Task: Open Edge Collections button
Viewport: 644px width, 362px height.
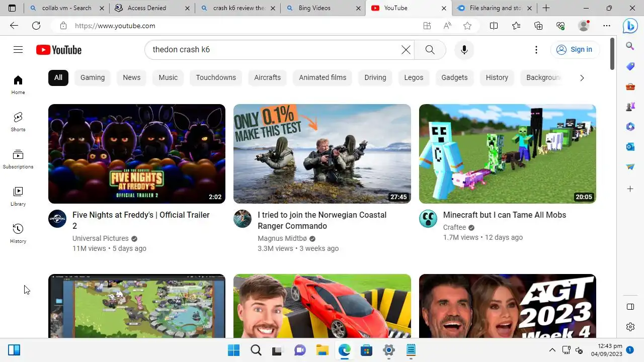Action: tap(538, 26)
